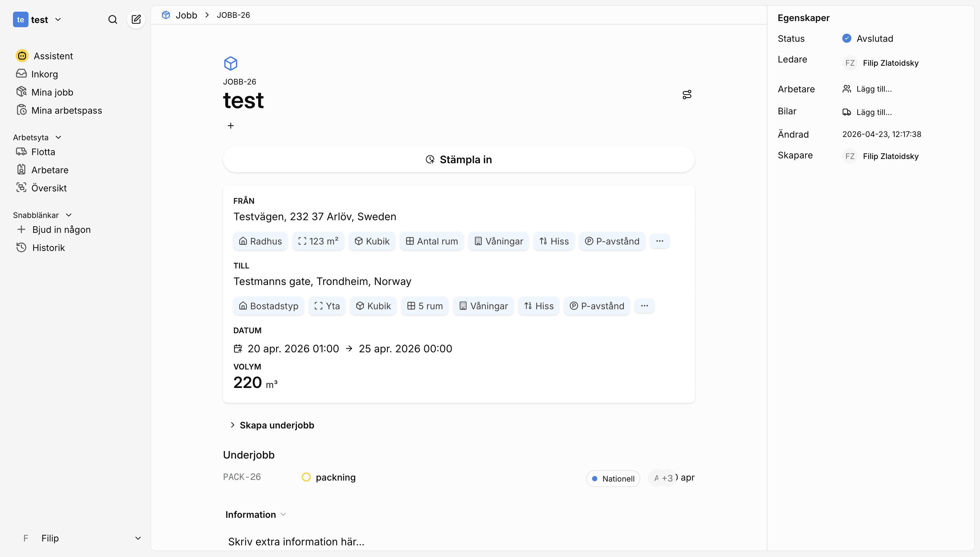980x557 pixels.
Task: Click the calendar icon next to the start date
Action: (x=238, y=348)
